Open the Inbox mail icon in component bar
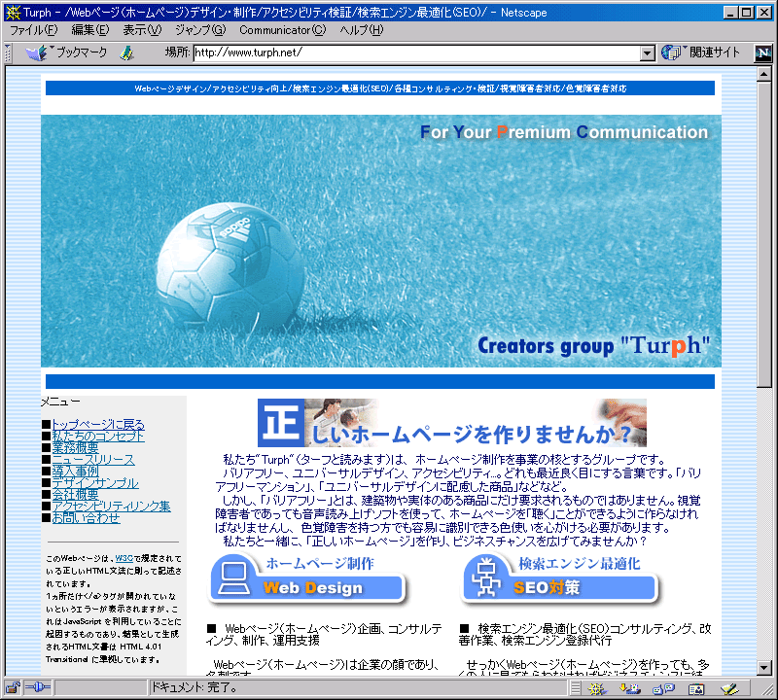This screenshot has width=778, height=700. 630,688
